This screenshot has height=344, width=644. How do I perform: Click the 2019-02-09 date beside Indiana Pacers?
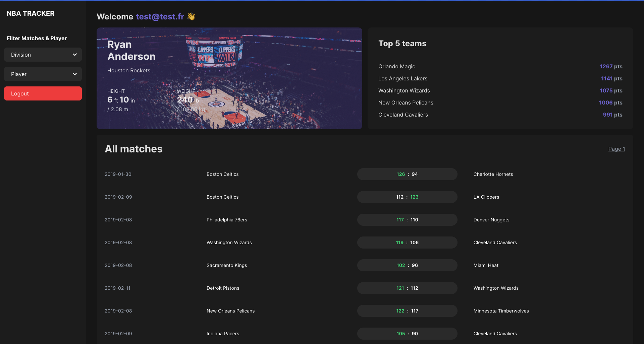coord(118,334)
